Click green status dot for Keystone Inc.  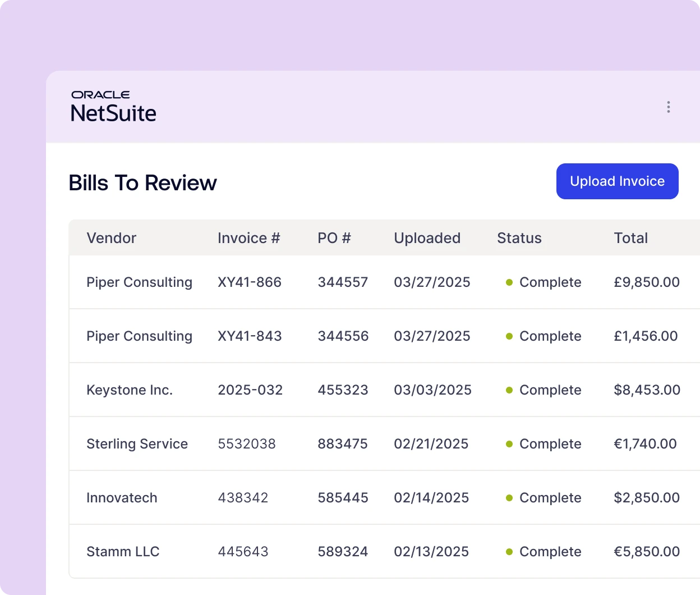[x=509, y=390]
